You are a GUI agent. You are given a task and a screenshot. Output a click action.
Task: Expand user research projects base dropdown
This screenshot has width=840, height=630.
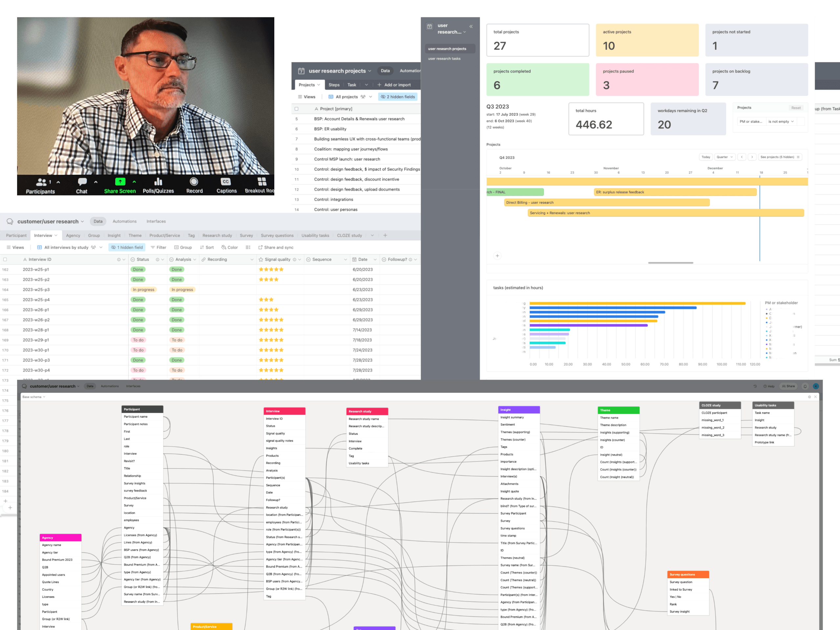tap(369, 71)
